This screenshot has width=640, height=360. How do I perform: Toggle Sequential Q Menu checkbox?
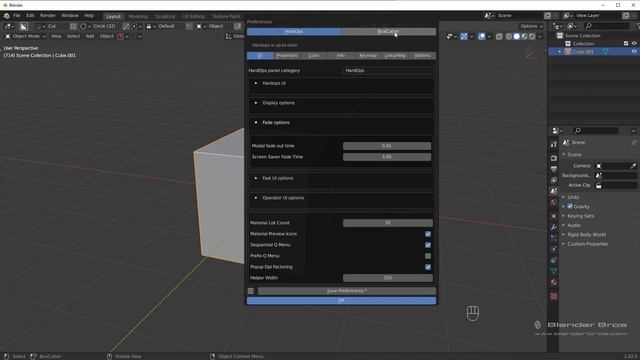(x=428, y=245)
